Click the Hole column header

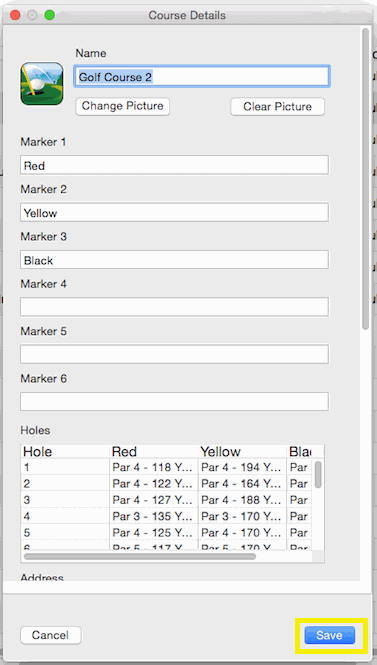(65, 451)
